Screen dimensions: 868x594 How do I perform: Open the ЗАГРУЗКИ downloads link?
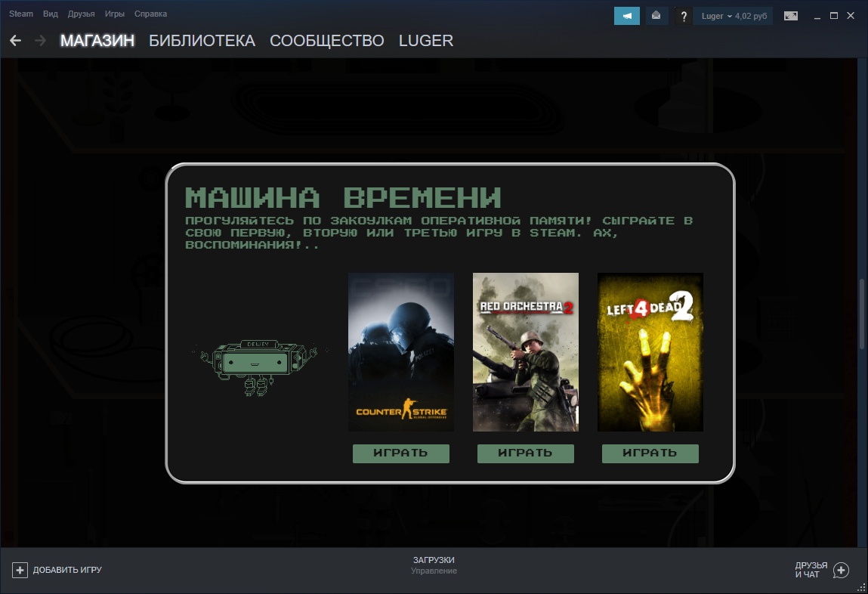click(434, 560)
